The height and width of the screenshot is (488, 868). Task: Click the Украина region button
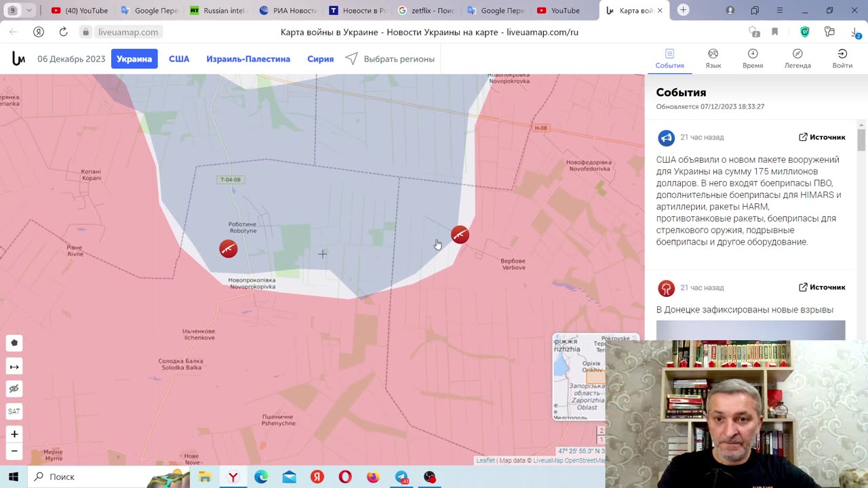pos(134,59)
